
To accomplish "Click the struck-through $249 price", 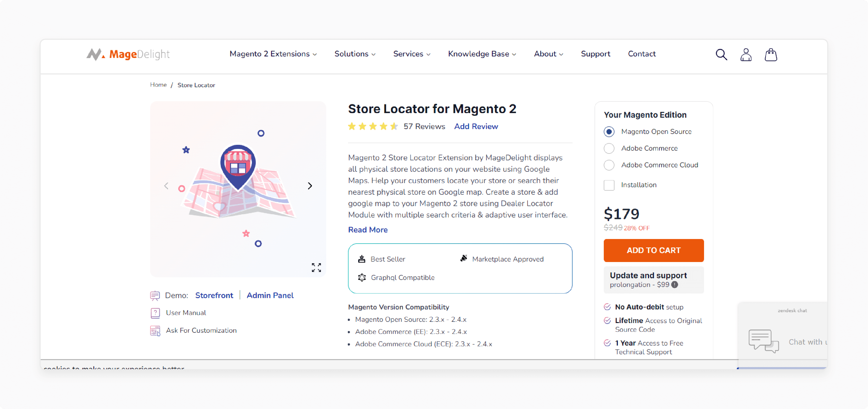I will [x=613, y=228].
